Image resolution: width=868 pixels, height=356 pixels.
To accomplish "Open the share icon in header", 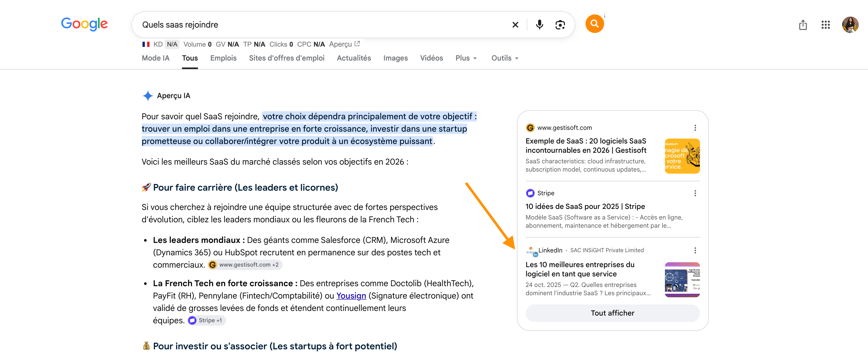I will coord(803,24).
